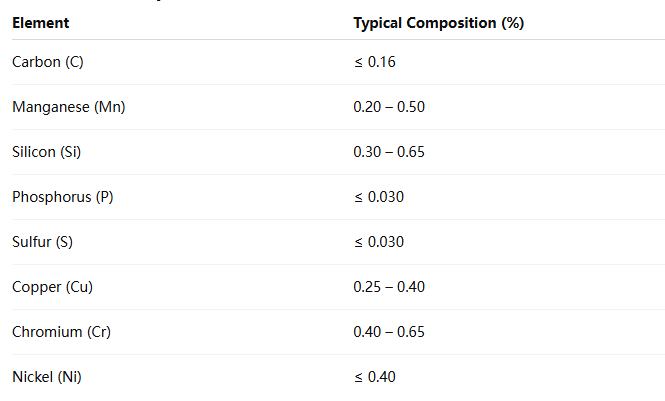Viewport: 665px width, 401px height.
Task: Select the Silicon (Si) element cell
Action: tap(46, 152)
